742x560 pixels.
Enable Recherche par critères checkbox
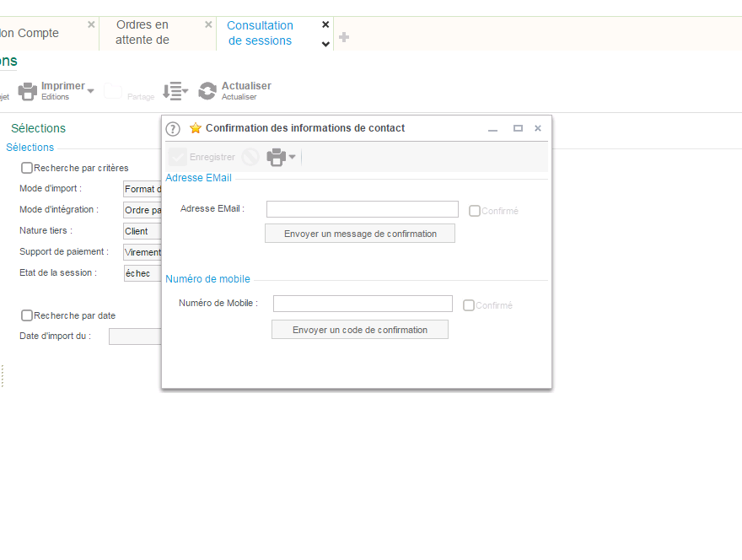(27, 168)
